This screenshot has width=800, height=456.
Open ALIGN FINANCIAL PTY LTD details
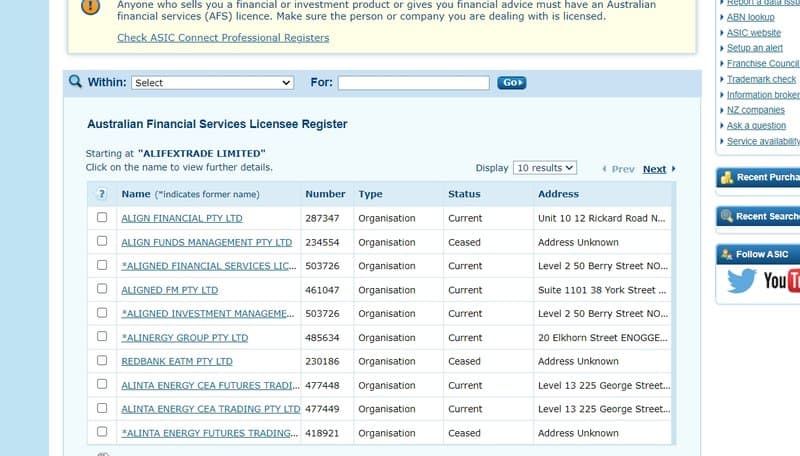coord(182,218)
